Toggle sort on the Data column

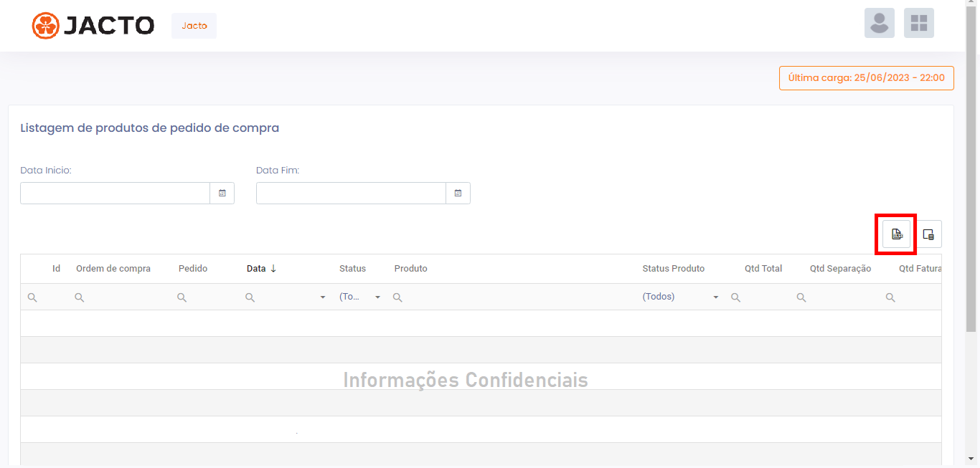262,269
